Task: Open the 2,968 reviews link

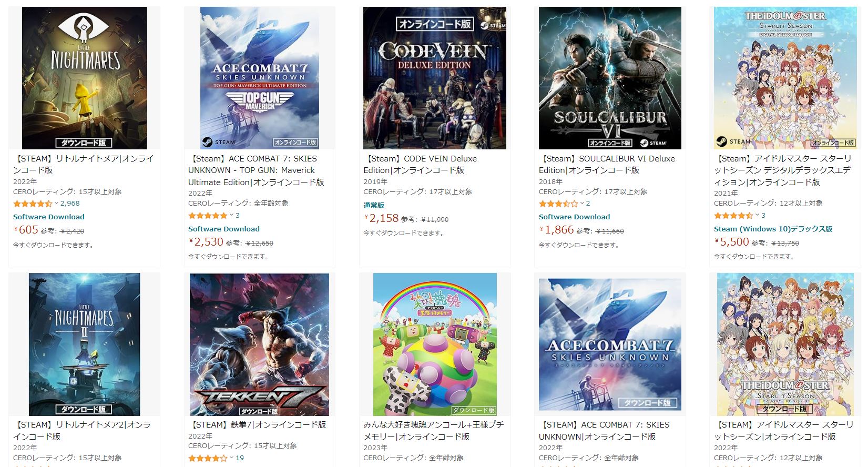Action: 70,204
